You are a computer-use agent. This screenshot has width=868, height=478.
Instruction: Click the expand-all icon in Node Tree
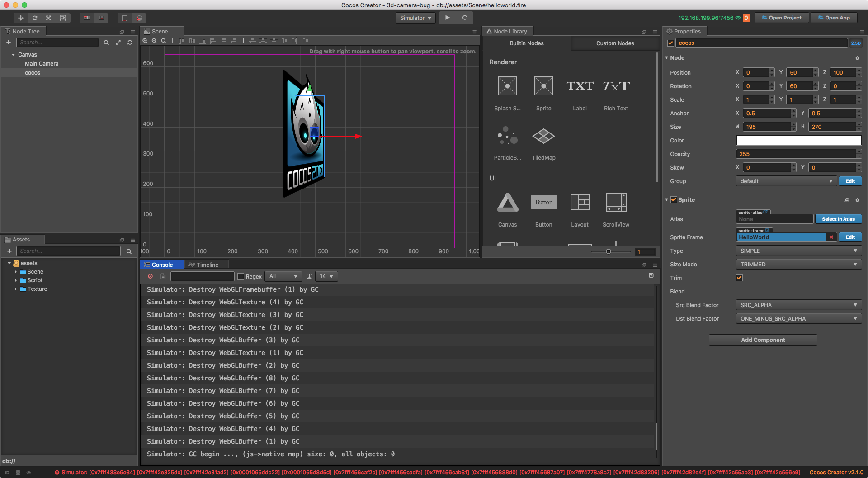118,43
